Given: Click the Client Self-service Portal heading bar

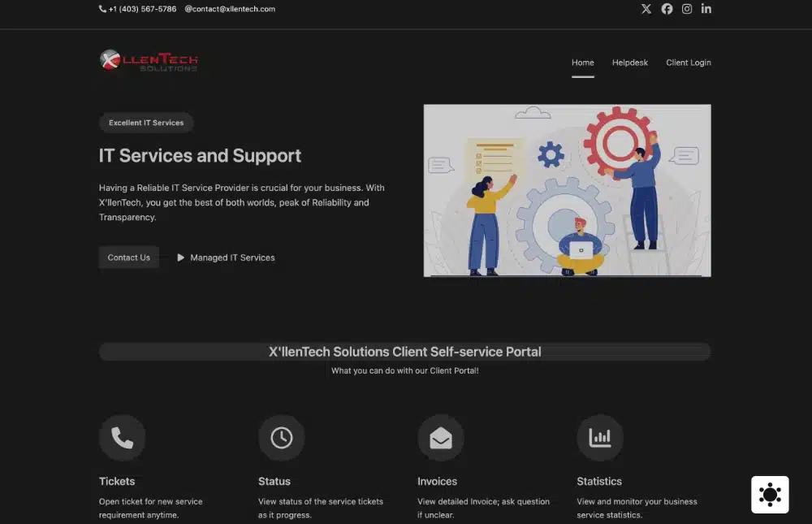Looking at the screenshot, I should [x=404, y=352].
